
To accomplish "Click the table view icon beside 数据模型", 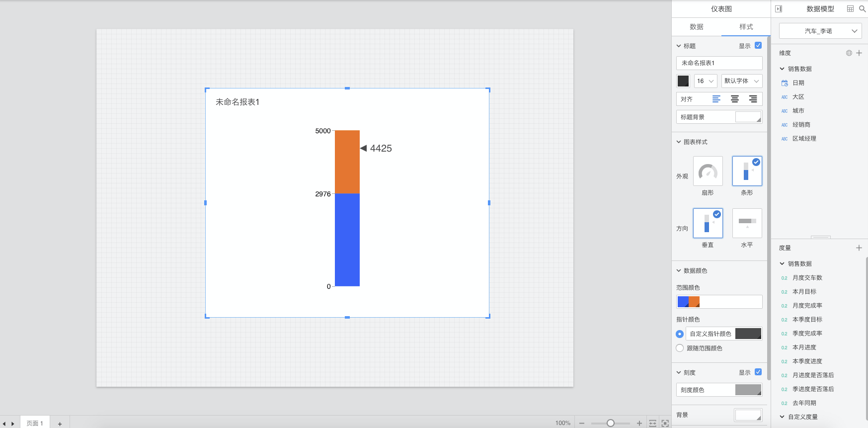I will pos(850,9).
